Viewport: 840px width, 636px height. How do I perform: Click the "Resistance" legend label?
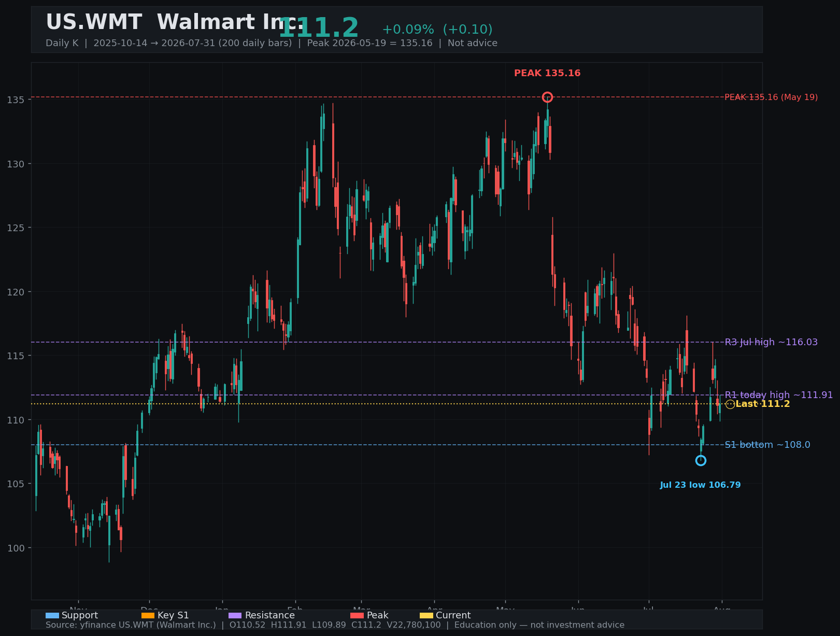coord(270,615)
